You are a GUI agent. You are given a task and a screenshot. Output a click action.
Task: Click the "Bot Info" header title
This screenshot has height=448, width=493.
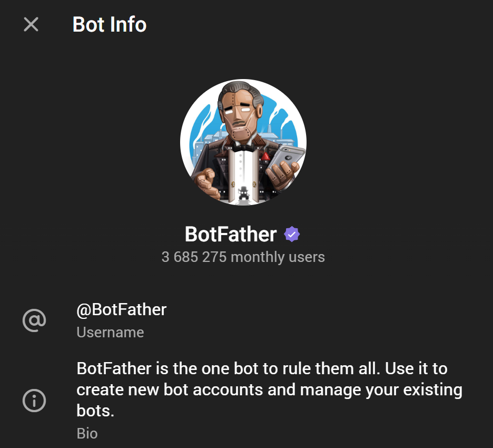[x=110, y=24]
